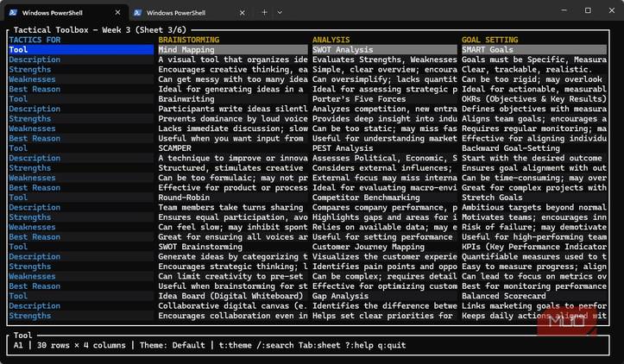
Task: Select the 'Customer Journey Mapping' cell
Action: point(384,247)
